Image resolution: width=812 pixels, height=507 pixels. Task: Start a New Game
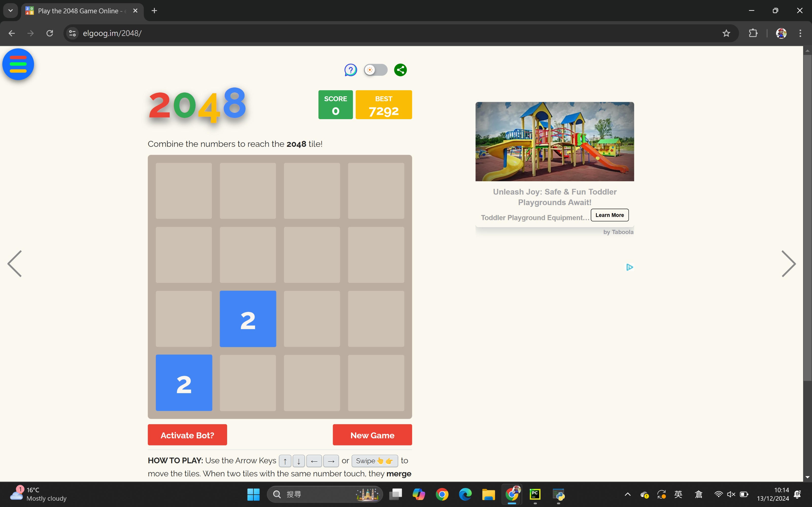372,435
